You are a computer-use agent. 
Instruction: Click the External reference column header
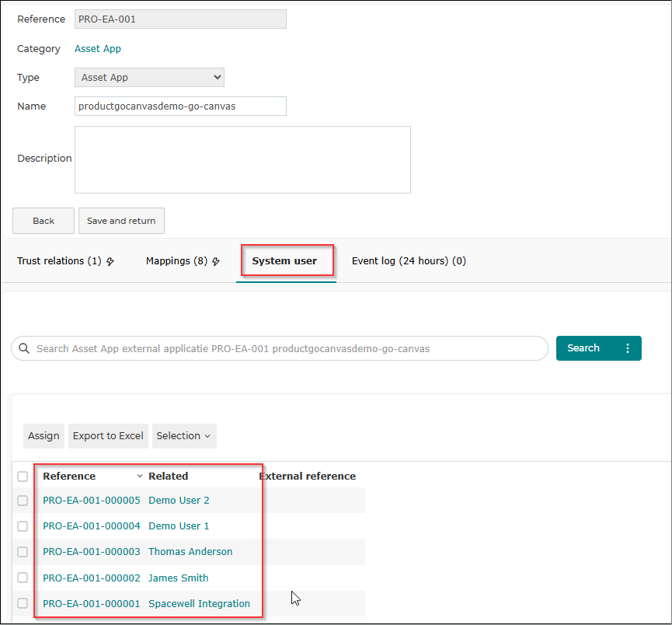coord(308,477)
